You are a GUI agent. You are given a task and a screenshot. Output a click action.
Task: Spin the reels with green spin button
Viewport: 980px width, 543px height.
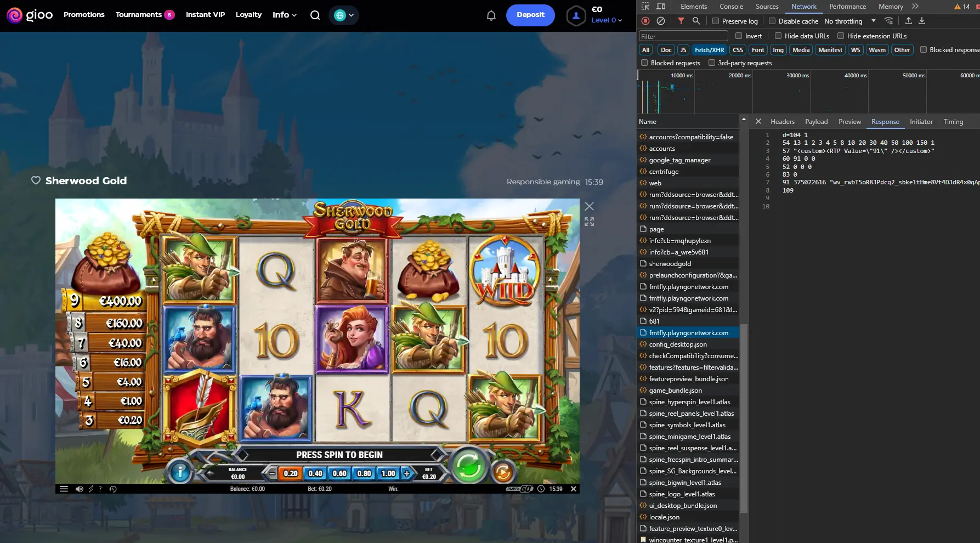[x=468, y=466]
